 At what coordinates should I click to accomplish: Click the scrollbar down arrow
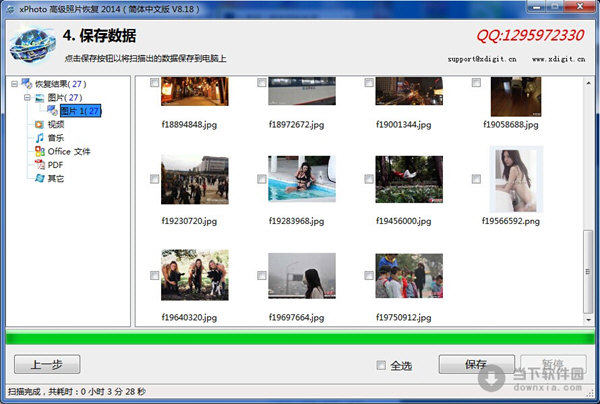pos(588,320)
